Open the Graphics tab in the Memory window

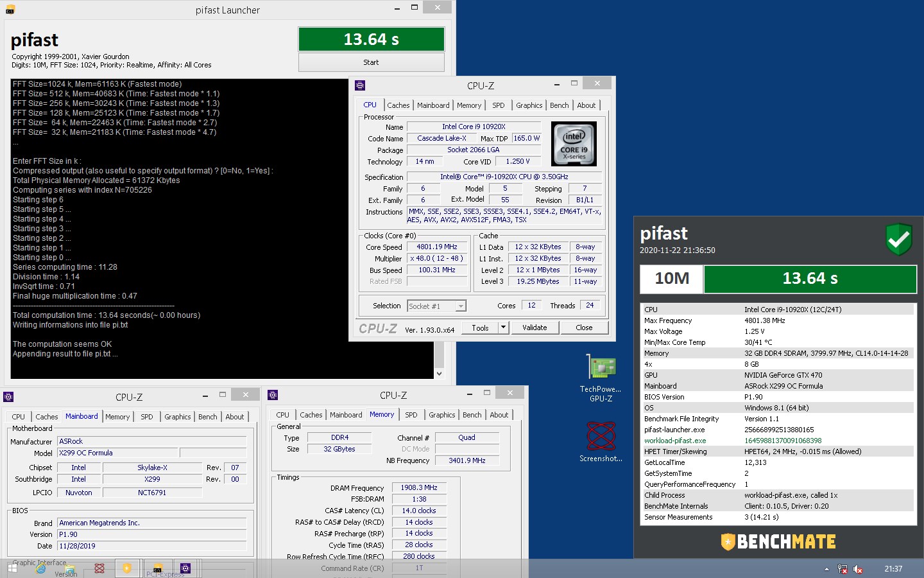point(442,415)
